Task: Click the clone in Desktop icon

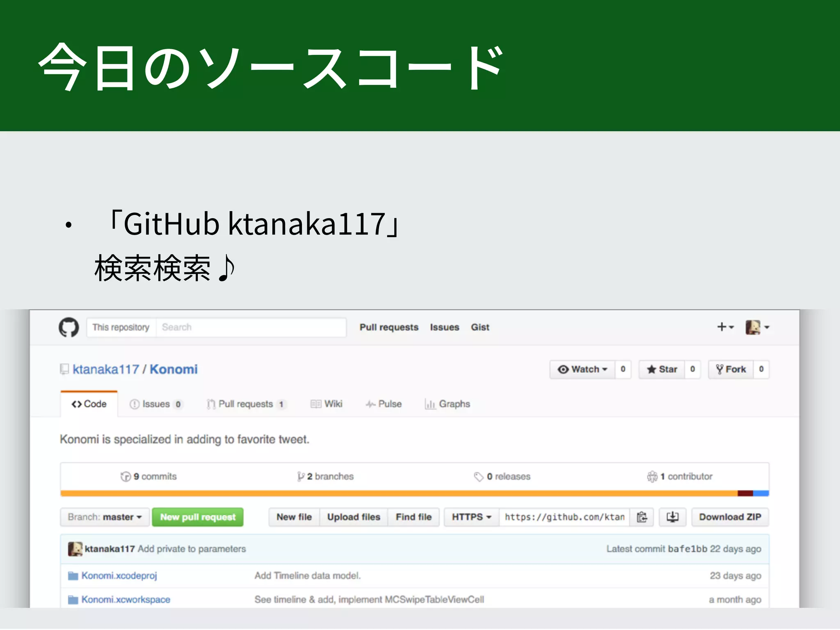Action: (672, 517)
